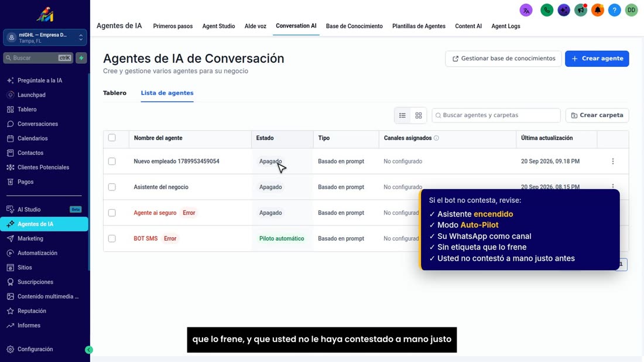Click Apagado status for Asistente del negocio

[270, 187]
